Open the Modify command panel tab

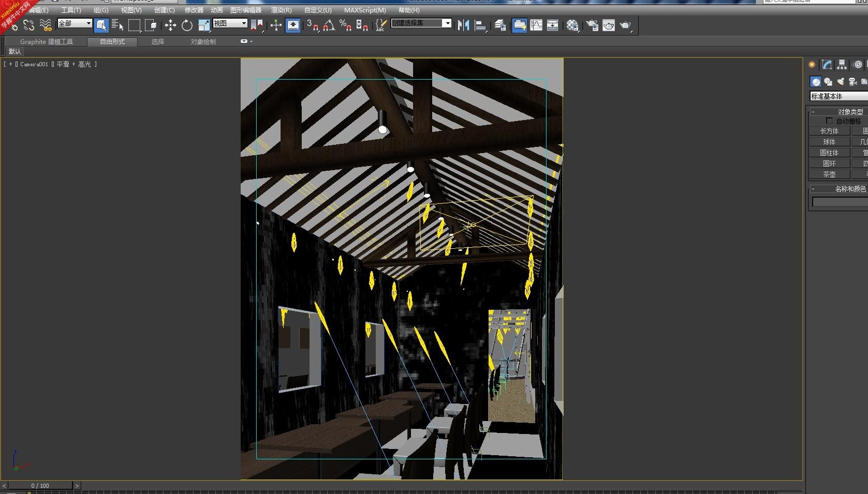[827, 65]
